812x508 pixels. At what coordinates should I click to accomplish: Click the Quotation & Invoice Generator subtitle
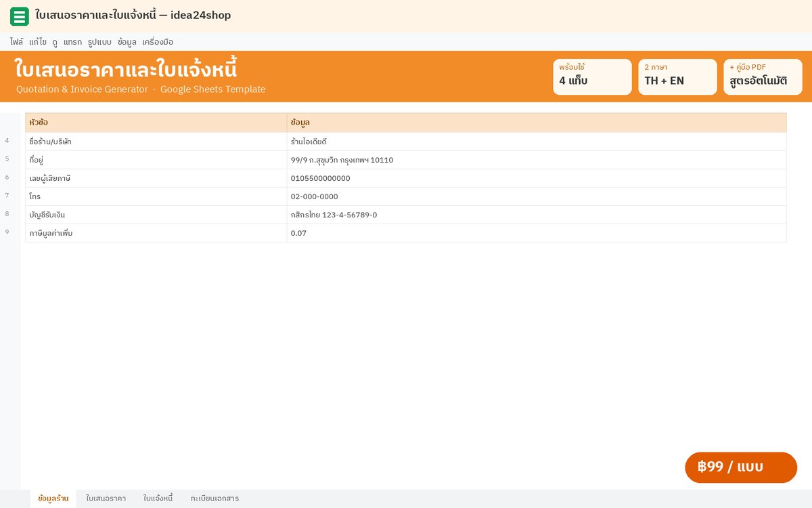[82, 89]
